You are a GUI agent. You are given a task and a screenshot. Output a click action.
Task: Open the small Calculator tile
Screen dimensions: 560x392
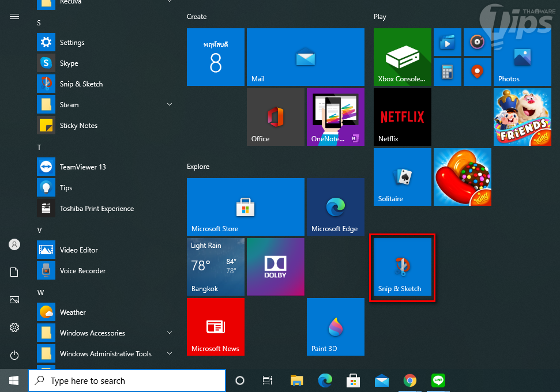point(446,72)
